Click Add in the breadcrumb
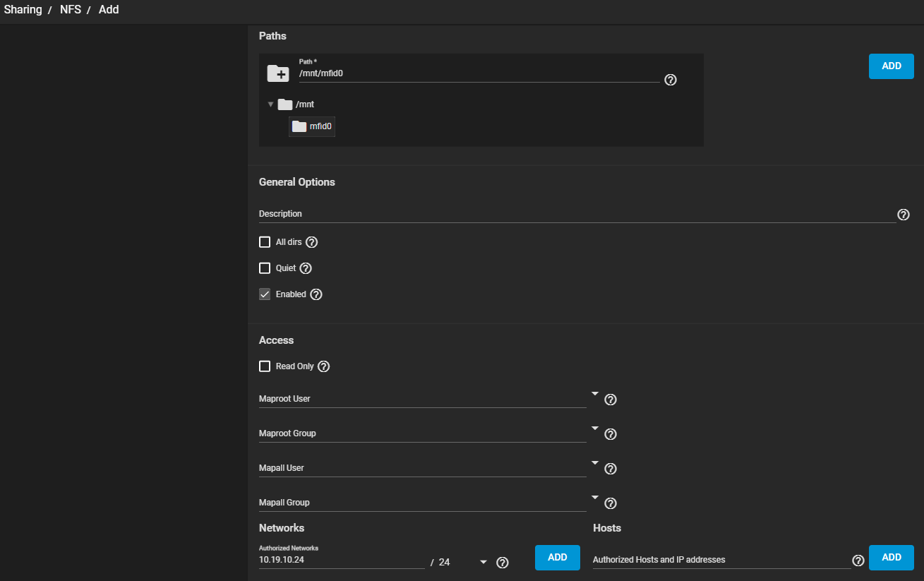This screenshot has height=581, width=924. tap(109, 10)
